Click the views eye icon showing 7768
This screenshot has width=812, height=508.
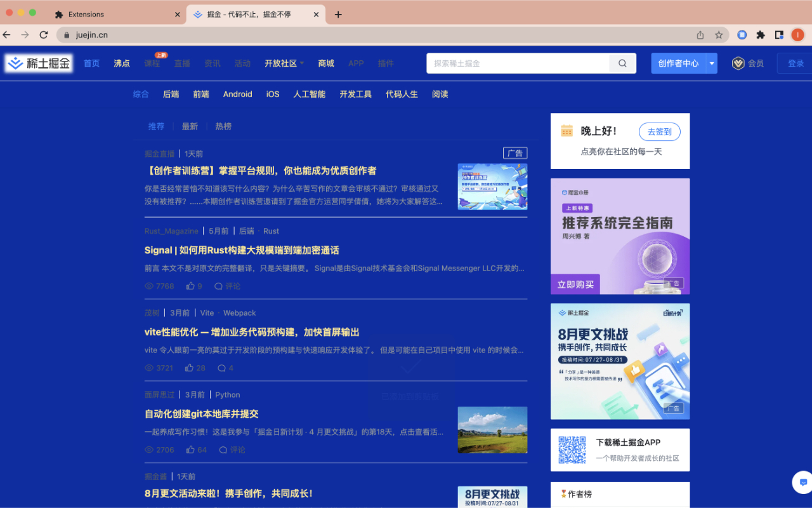(x=149, y=286)
